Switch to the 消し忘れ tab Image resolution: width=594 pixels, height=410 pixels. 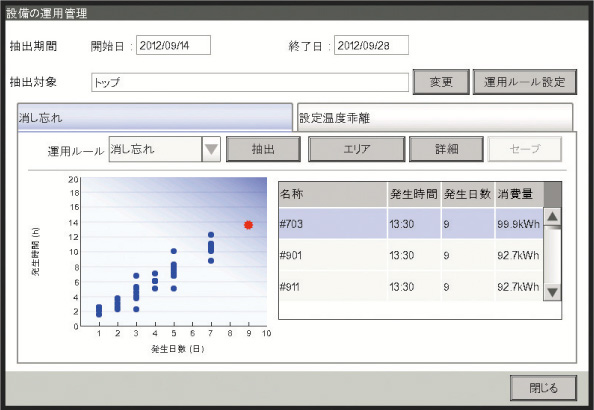(155, 117)
